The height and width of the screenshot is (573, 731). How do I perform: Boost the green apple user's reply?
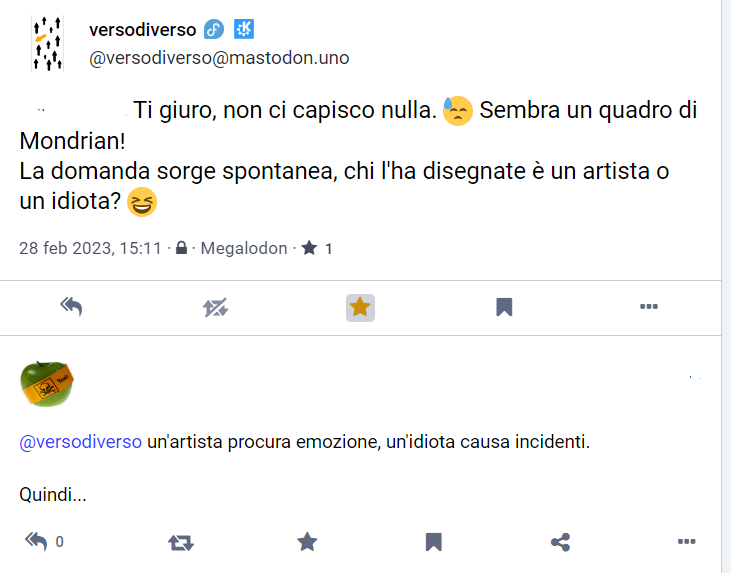click(181, 542)
